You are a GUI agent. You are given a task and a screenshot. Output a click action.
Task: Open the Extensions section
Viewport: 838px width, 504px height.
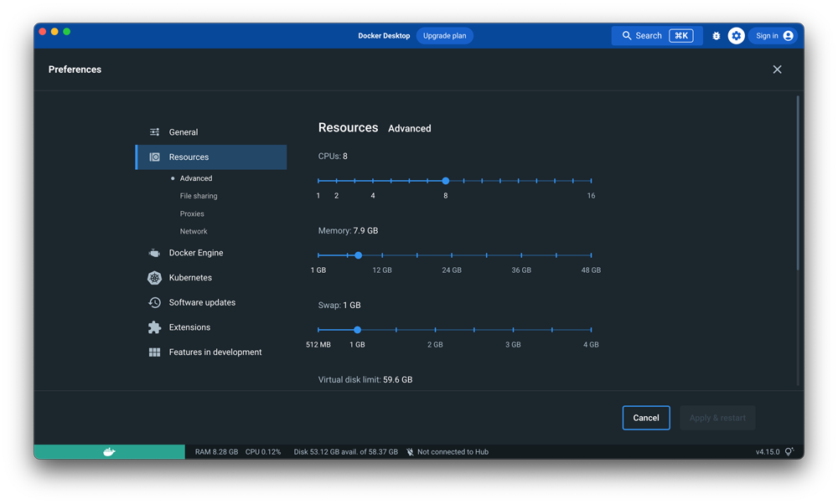[x=189, y=327]
